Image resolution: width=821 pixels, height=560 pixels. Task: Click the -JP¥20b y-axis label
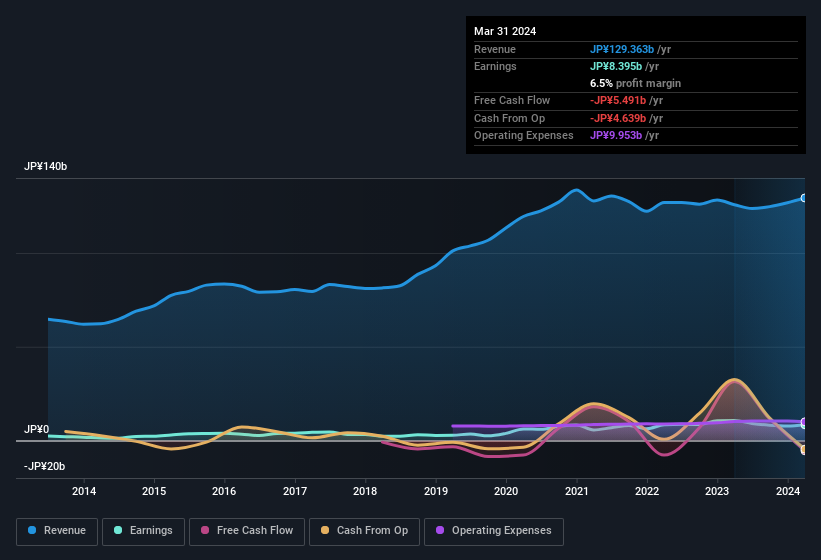[45, 466]
